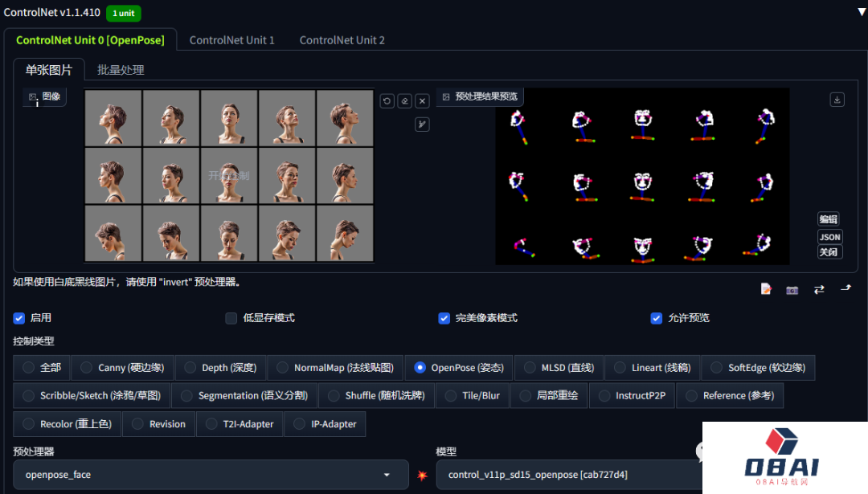
Task: Click the up-arrow icon to send dimensions
Action: pyautogui.click(x=845, y=288)
